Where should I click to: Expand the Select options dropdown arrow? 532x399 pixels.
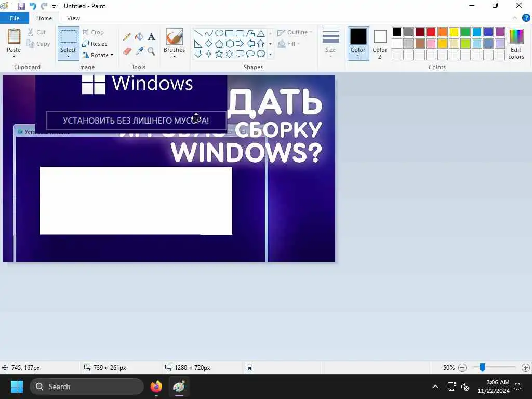click(x=68, y=56)
